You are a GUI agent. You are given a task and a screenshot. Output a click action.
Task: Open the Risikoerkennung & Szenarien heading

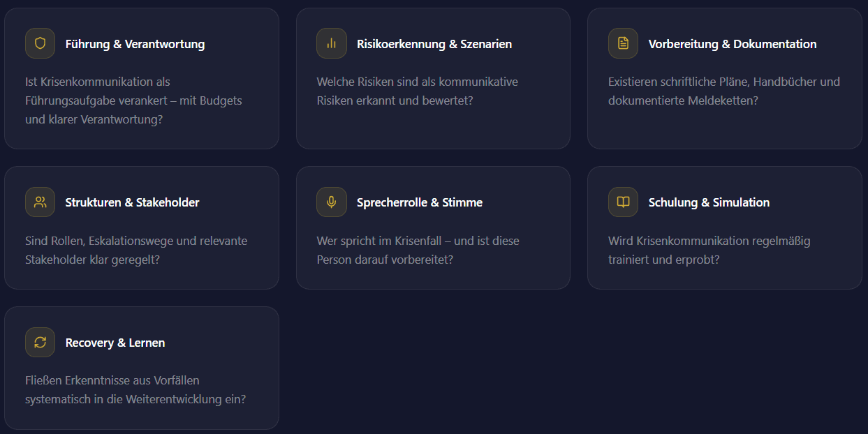point(434,44)
